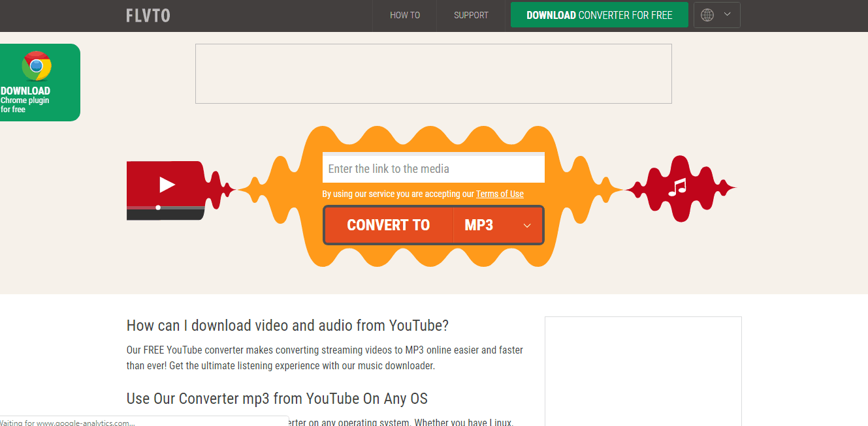Click the empty top advertisement banner
Screen dimensions: 868x426
pyautogui.click(x=433, y=74)
